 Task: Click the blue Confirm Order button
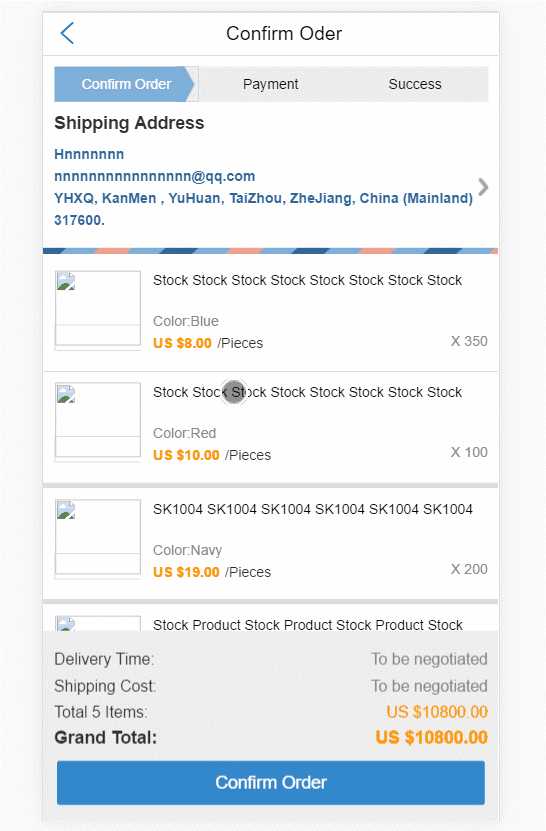(271, 782)
